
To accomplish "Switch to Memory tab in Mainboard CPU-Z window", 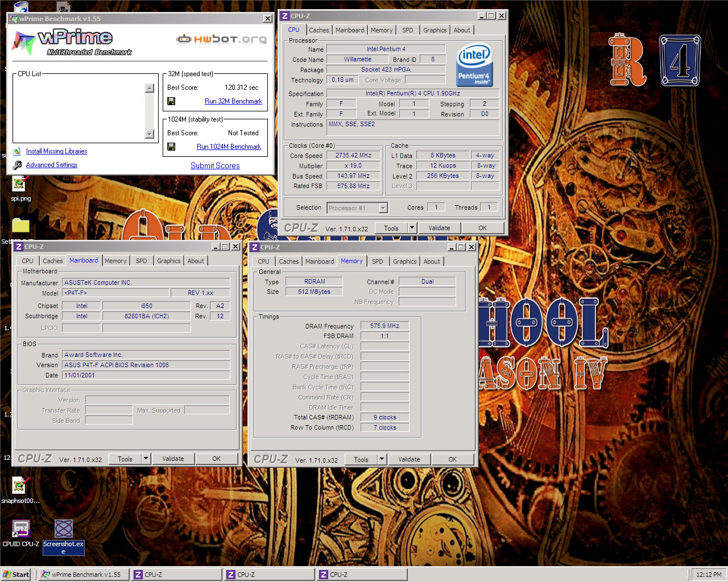I will (115, 261).
